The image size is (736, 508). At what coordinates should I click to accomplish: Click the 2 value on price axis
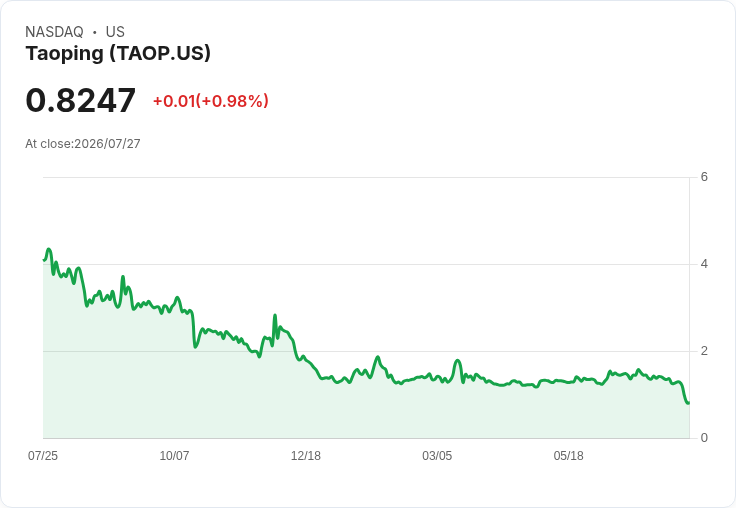click(704, 351)
